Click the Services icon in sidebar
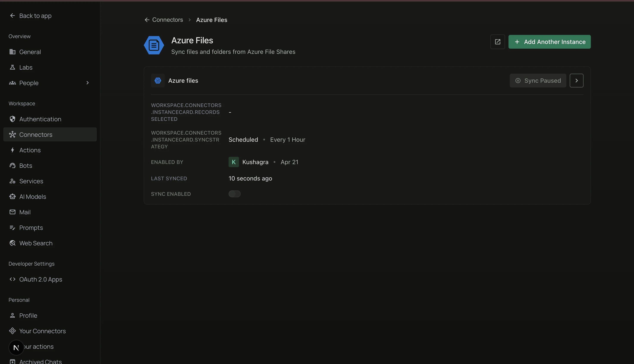The height and width of the screenshot is (364, 634). [13, 181]
